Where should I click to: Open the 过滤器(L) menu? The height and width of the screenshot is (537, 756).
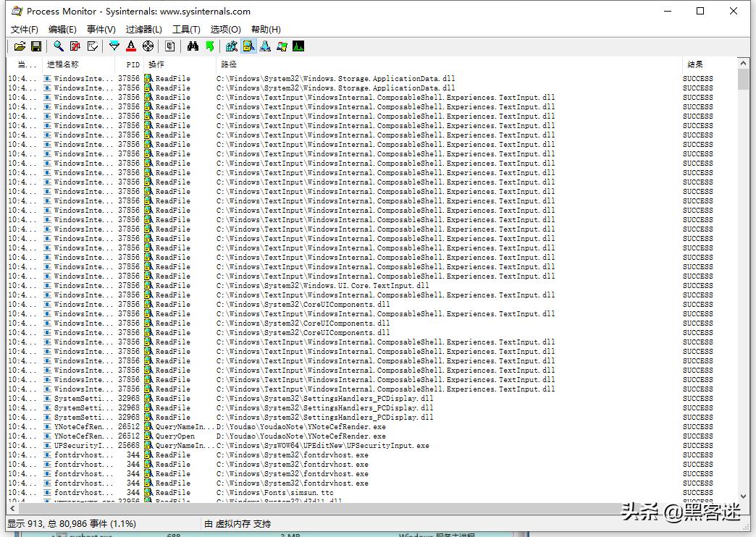click(143, 30)
